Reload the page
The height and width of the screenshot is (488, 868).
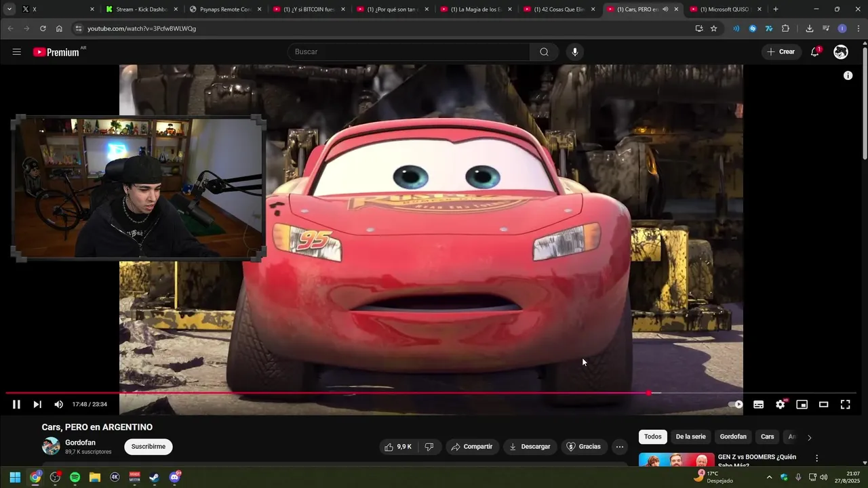click(43, 28)
